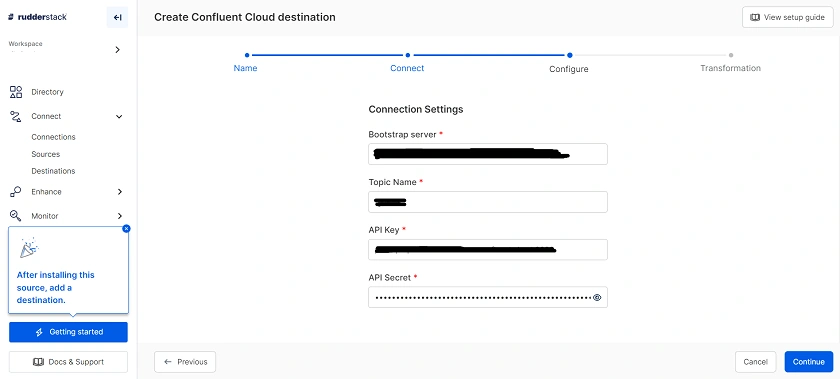The width and height of the screenshot is (840, 379).
Task: Click the Connection Settings heading
Action: 416,109
